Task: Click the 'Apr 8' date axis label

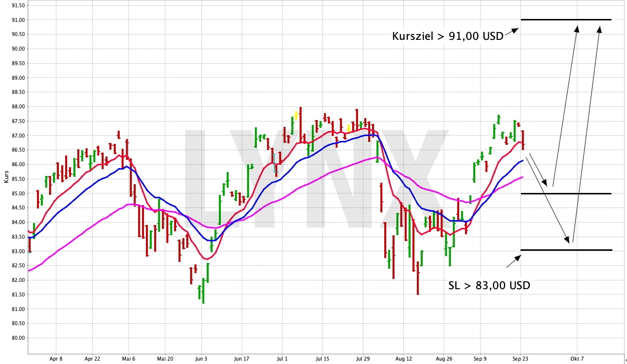Action: [56, 359]
